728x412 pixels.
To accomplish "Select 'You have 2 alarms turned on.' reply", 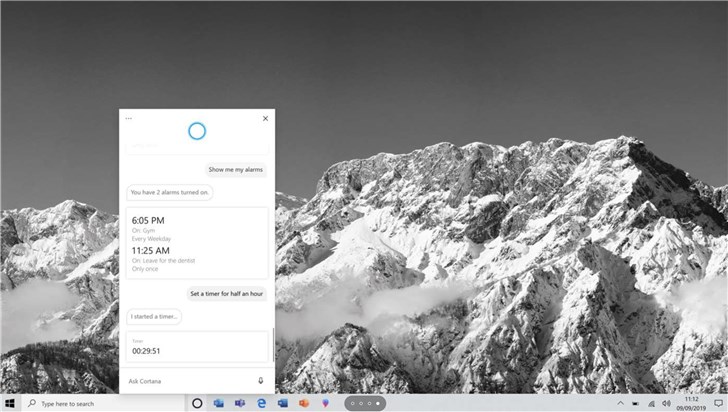I will tap(169, 192).
